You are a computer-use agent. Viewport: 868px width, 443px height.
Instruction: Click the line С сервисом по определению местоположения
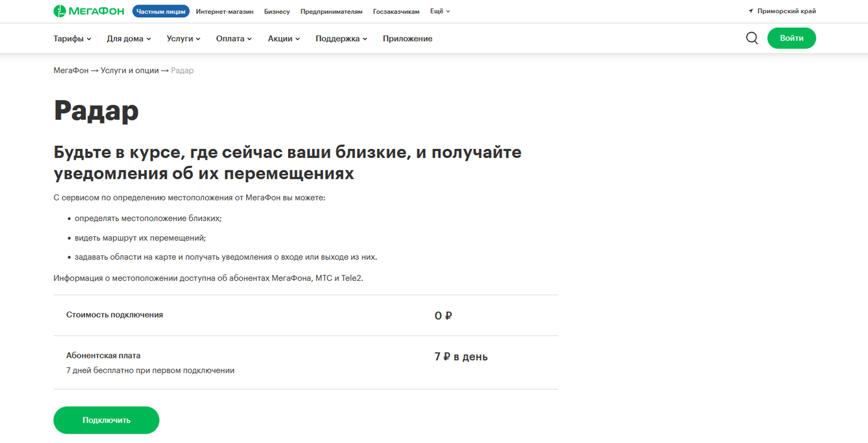pos(189,198)
